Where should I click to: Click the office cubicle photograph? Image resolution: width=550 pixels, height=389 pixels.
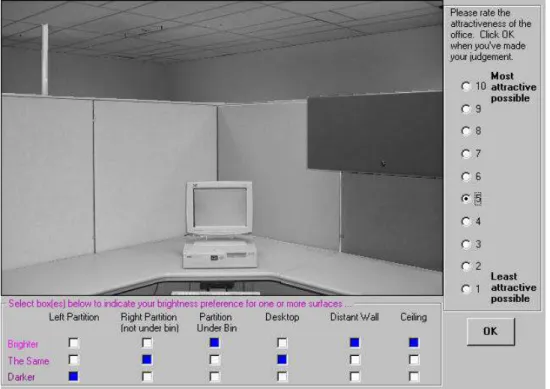point(222,148)
